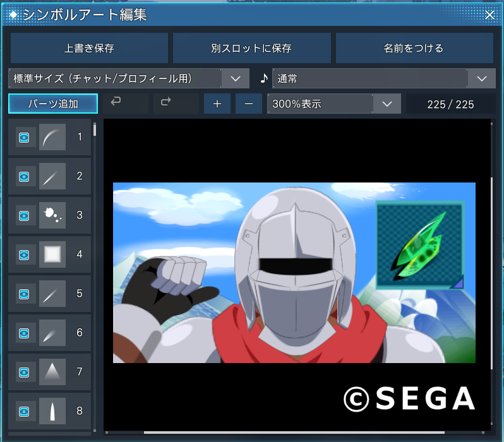Click the green leaf item icon on canvas
The width and height of the screenshot is (504, 442).
point(420,245)
